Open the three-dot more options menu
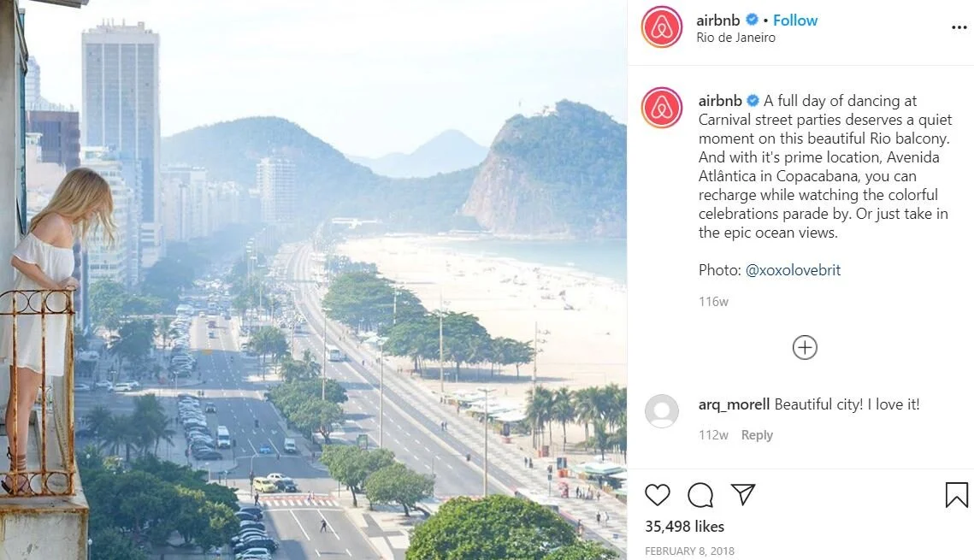 point(959,27)
